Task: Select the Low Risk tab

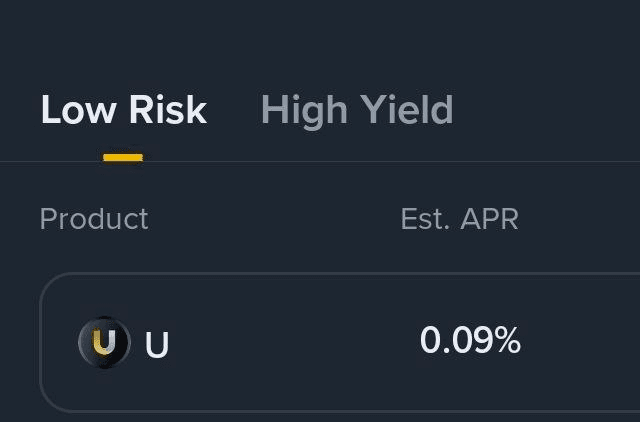Action: click(x=123, y=110)
